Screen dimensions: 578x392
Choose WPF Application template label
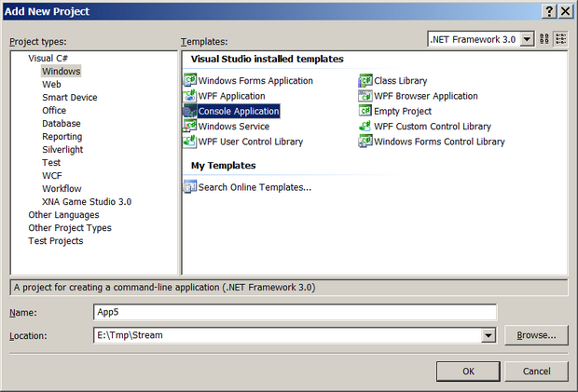point(231,96)
